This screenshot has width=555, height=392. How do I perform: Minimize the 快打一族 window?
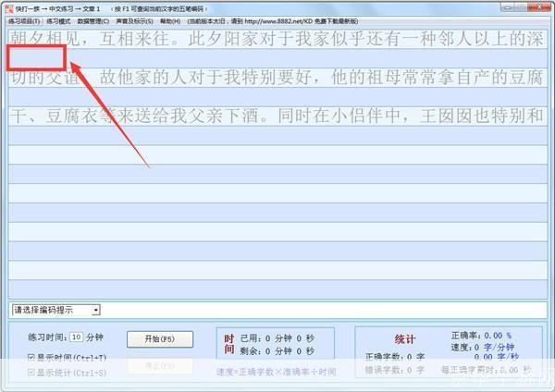click(508, 6)
